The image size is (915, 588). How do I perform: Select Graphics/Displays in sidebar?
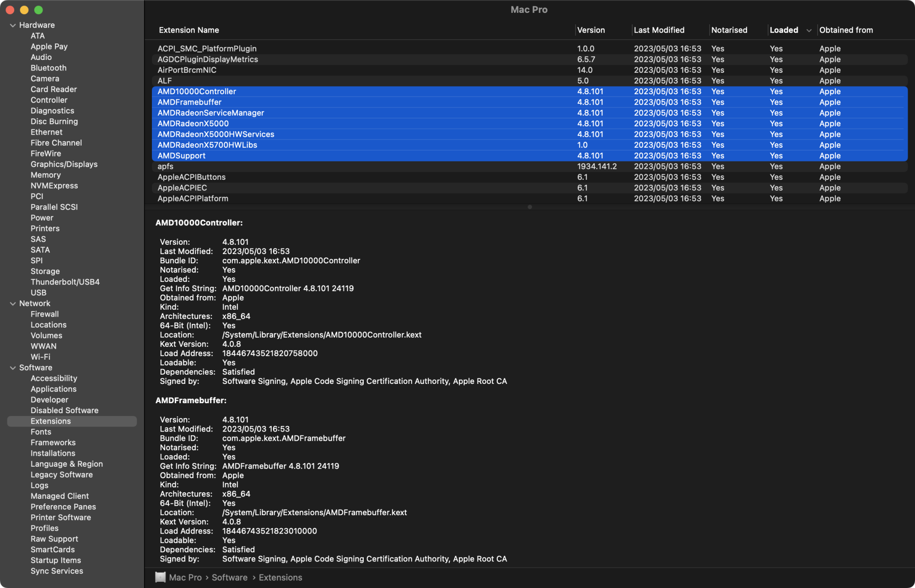[x=64, y=164]
